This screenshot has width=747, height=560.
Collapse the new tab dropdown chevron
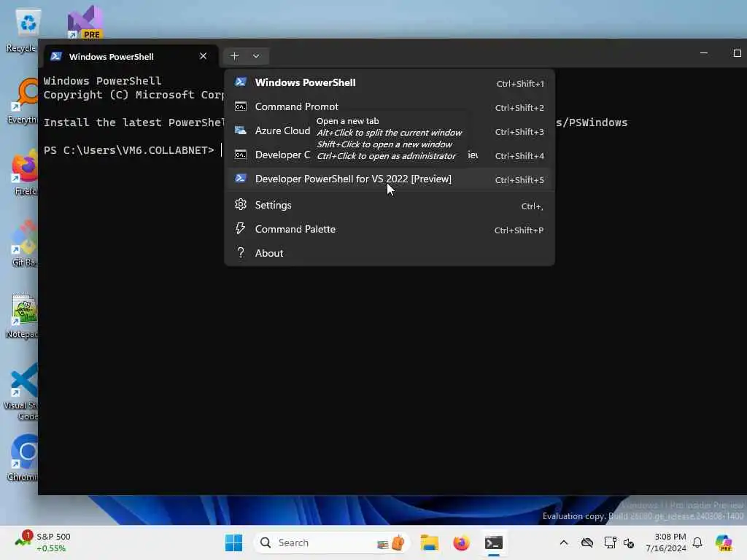[256, 56]
